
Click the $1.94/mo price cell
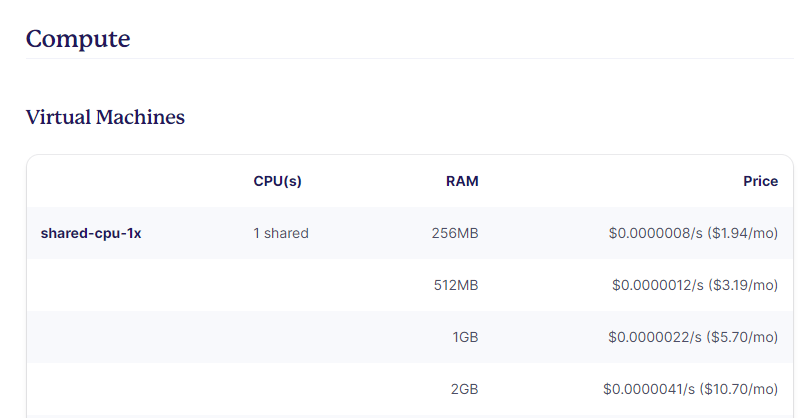coord(693,233)
